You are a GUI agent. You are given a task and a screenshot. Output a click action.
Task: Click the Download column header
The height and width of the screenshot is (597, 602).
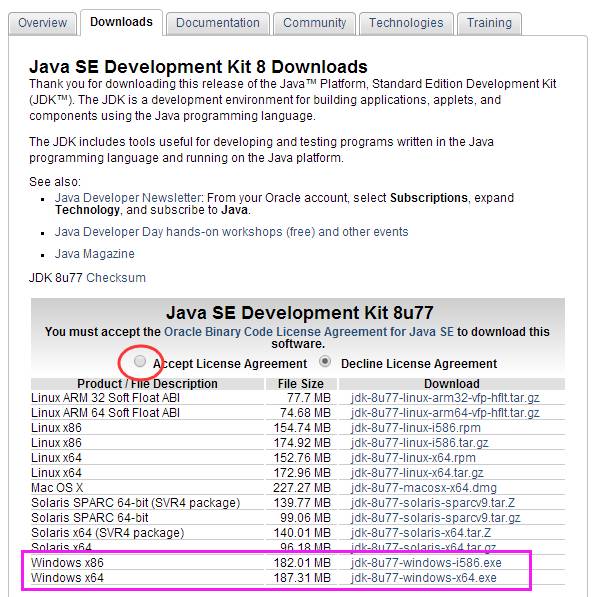452,384
